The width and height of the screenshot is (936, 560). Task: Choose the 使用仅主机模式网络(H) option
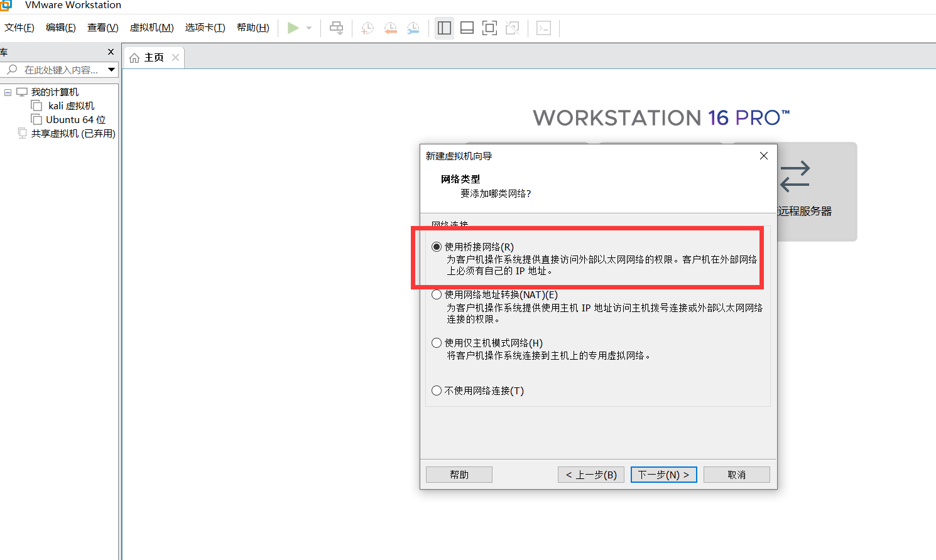tap(437, 343)
